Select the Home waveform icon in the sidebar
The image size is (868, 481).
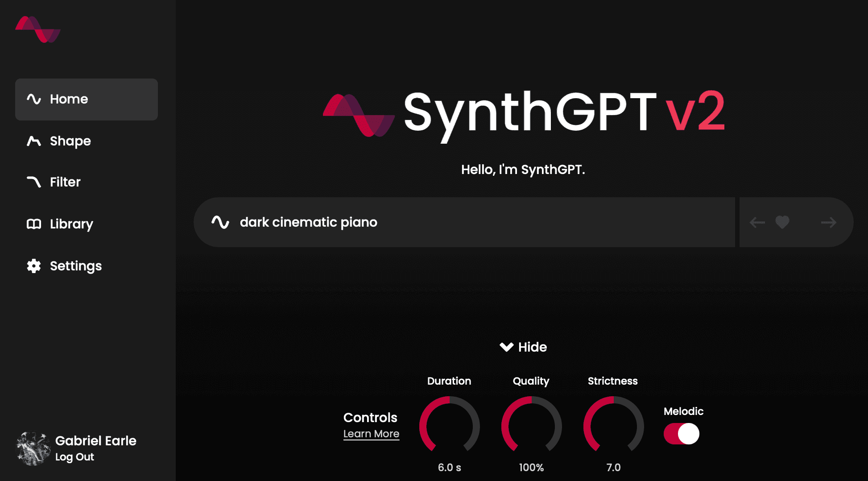35,99
